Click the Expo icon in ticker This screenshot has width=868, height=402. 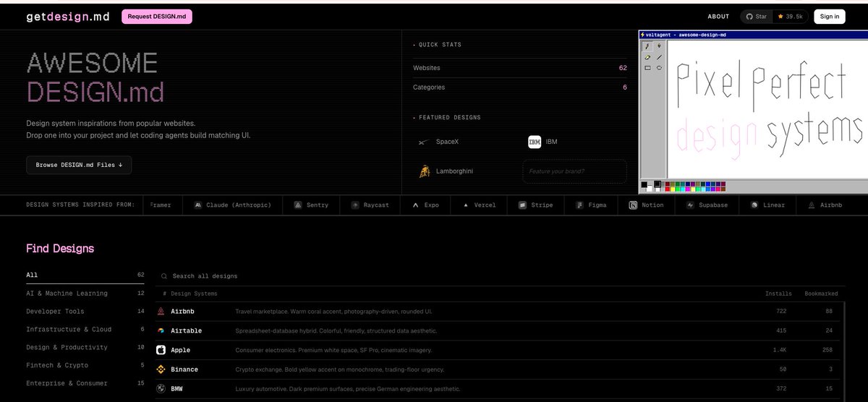pos(416,205)
